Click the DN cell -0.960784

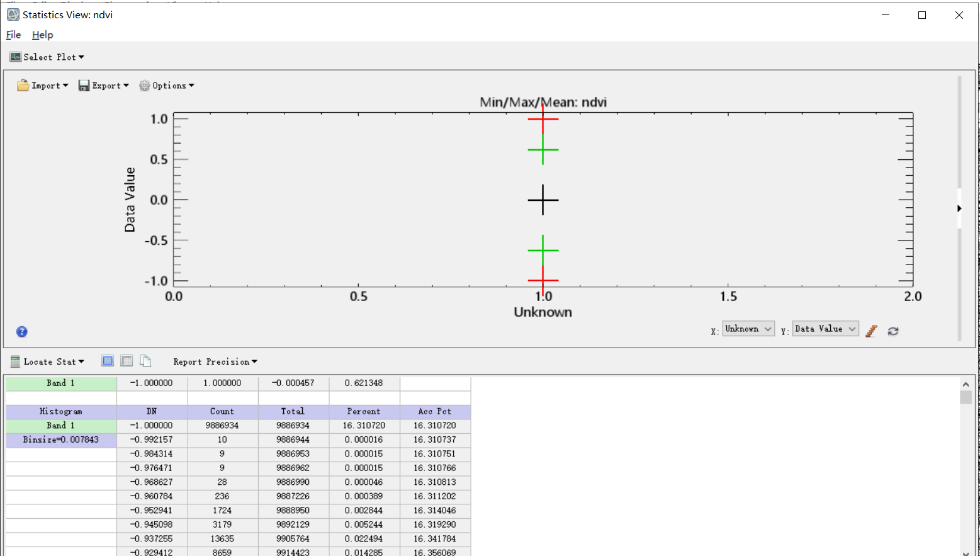[x=152, y=496]
